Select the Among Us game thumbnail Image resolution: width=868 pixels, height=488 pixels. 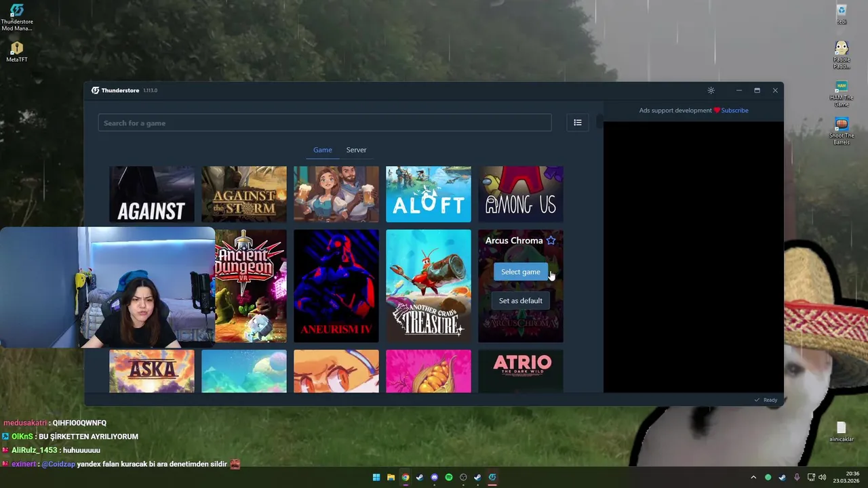tap(521, 194)
